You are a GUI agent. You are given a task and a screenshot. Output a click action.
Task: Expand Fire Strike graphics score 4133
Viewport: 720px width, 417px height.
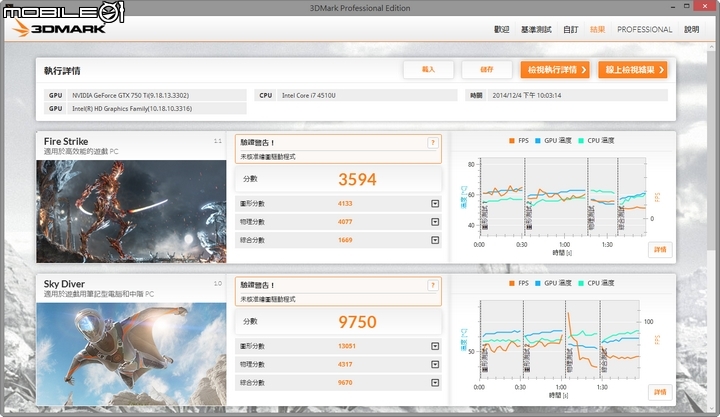point(435,203)
